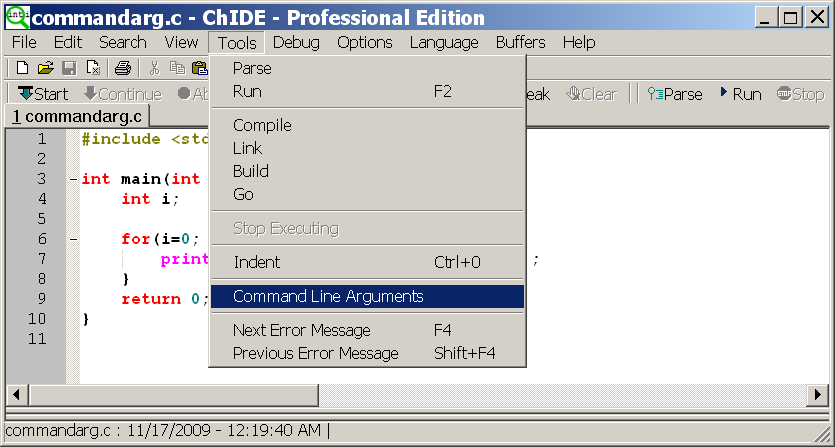Close the file with the page-X icon

pyautogui.click(x=93, y=68)
